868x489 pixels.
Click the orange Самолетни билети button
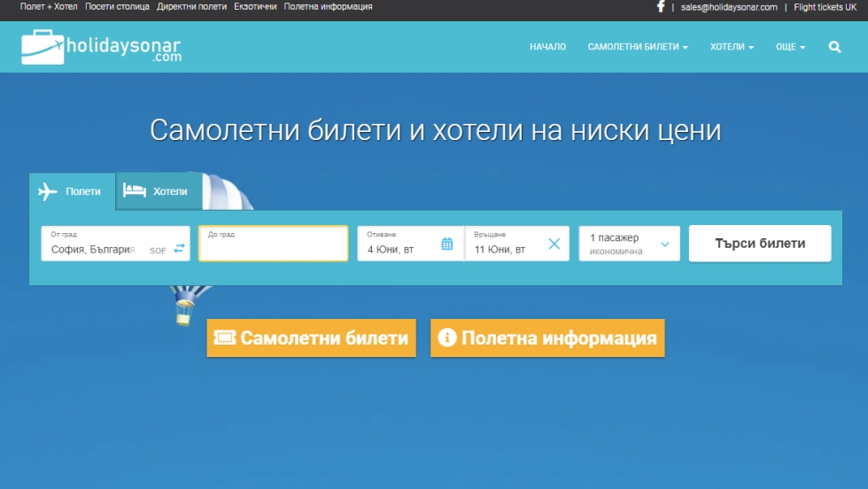pyautogui.click(x=311, y=338)
